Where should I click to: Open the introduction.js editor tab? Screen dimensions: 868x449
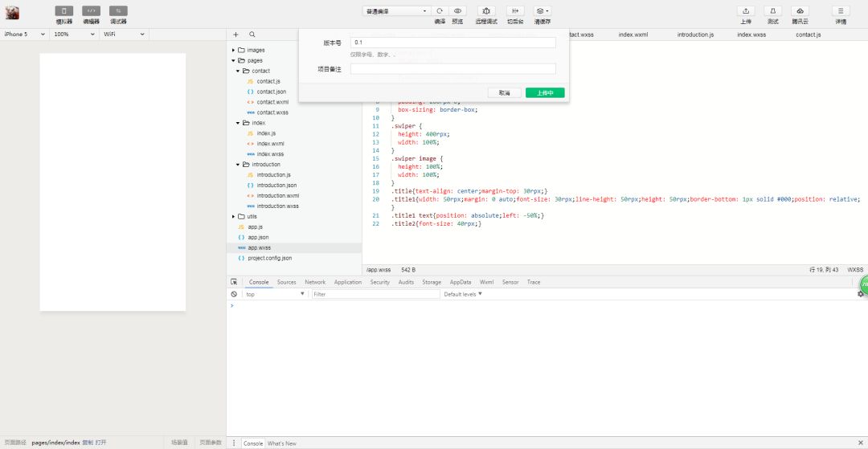(x=695, y=35)
